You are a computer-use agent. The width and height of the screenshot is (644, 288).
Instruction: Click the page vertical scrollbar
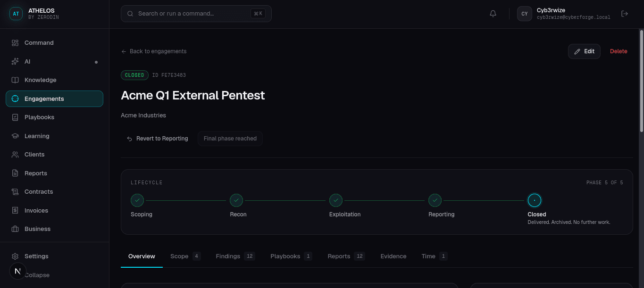point(641,80)
